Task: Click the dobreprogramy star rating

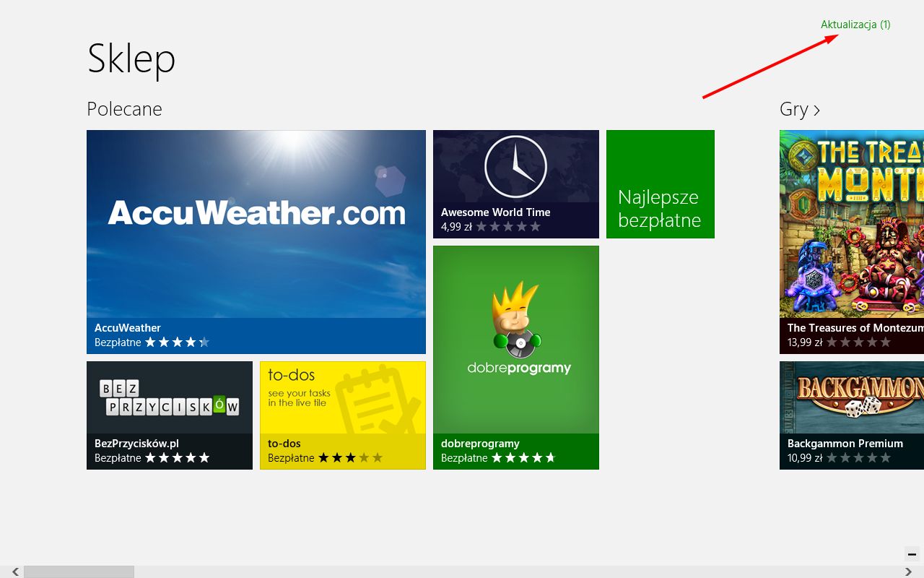Action: pos(524,458)
